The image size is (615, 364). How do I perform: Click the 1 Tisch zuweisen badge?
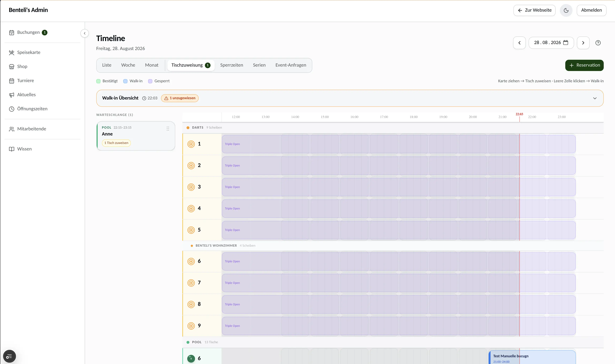point(116,143)
